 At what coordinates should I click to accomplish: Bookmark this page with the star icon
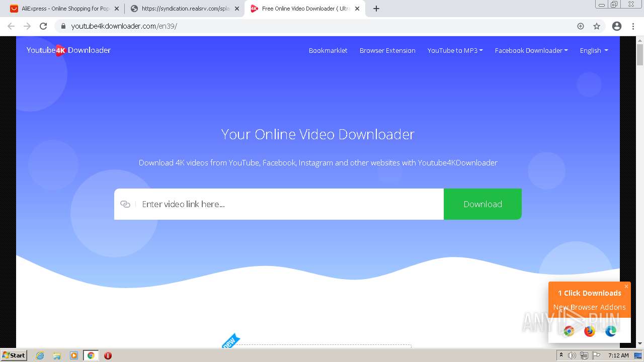[x=597, y=26]
